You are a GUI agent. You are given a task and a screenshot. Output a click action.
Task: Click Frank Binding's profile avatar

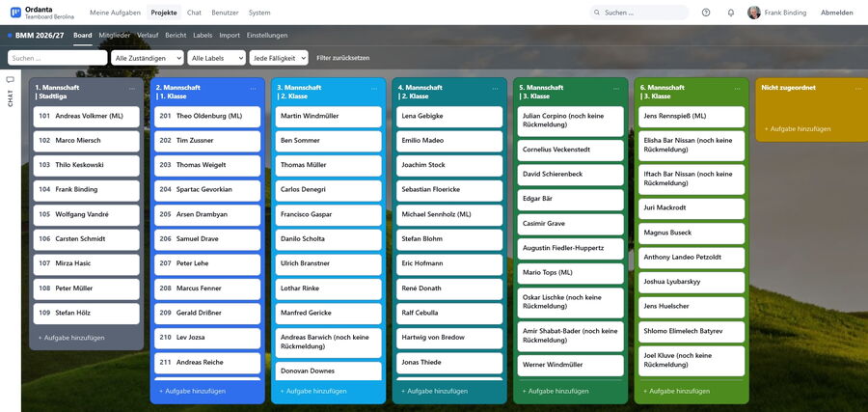754,13
